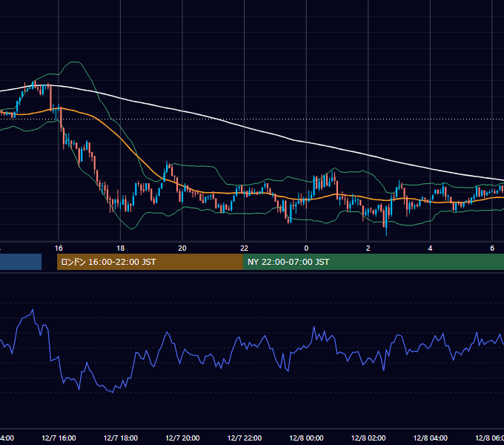
Task: Click the blue session bar before London
Action: [21, 262]
